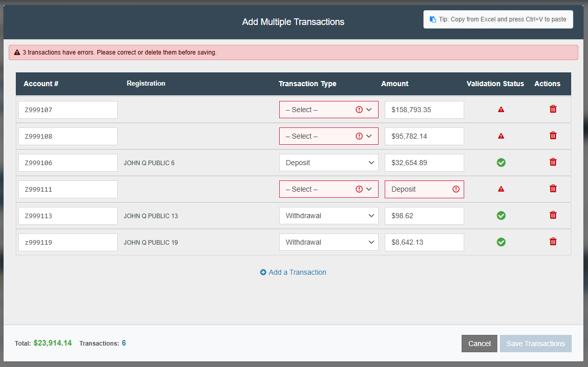Click the error icon in the Deposit amount field

(x=456, y=189)
